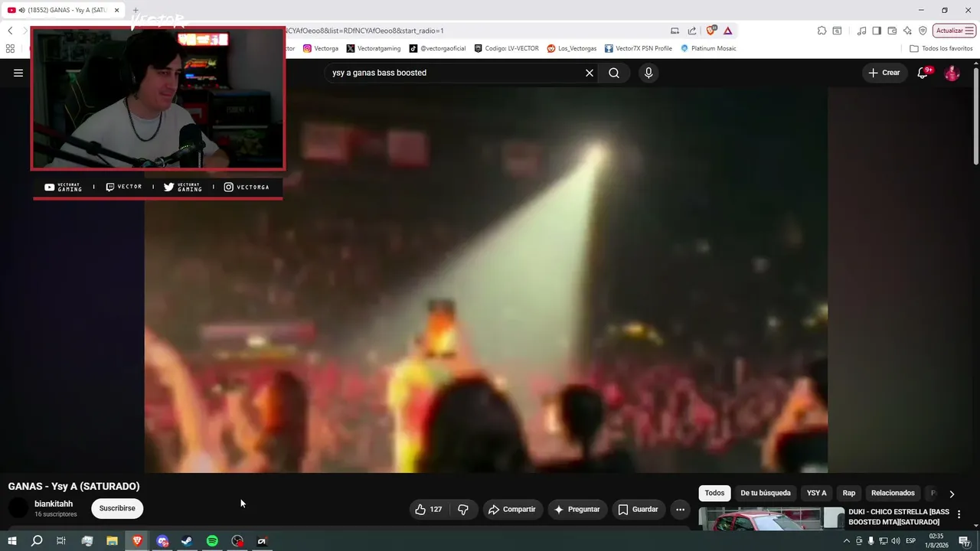
Task: Open the Platinum Mosaic bookmark
Action: coord(708,48)
